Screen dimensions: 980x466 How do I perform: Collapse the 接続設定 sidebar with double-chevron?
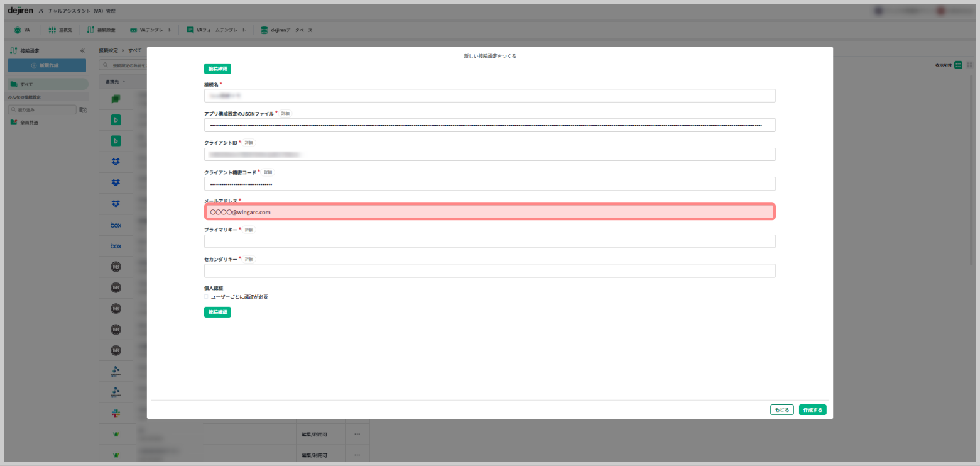coord(82,50)
